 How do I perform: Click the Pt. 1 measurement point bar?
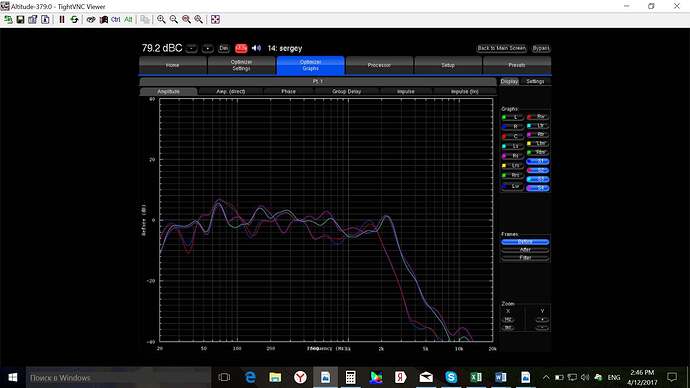click(x=318, y=81)
